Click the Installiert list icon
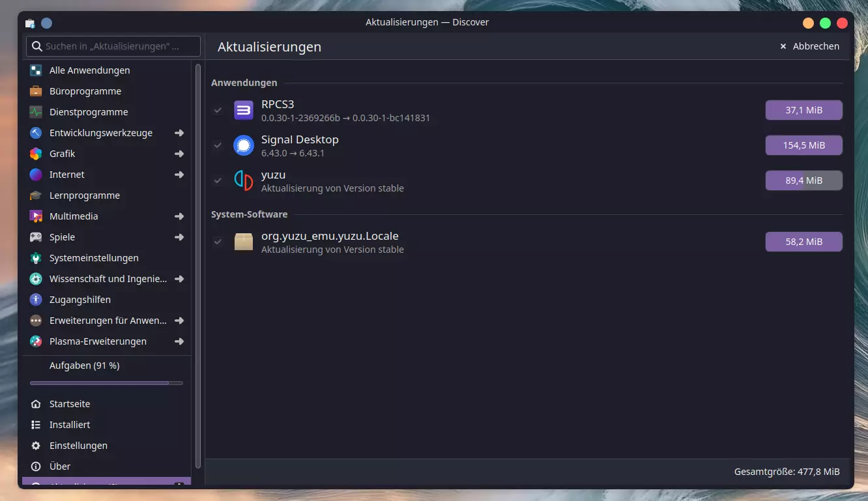 [36, 425]
